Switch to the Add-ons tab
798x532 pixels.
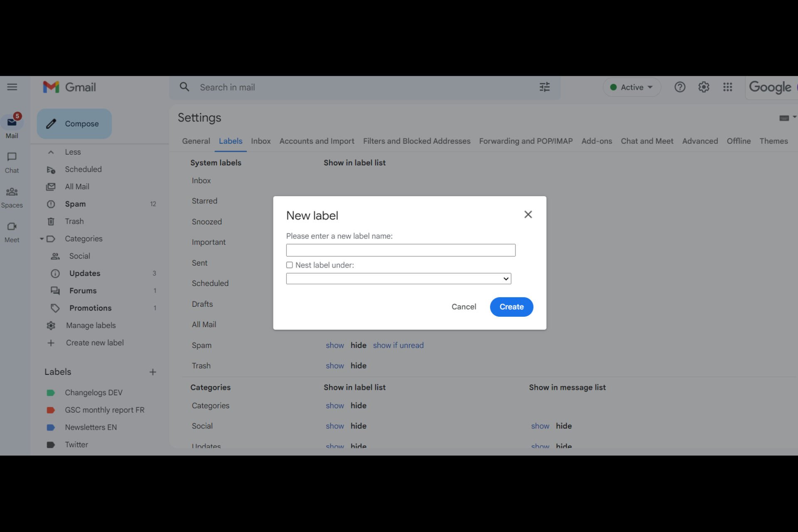pyautogui.click(x=596, y=141)
